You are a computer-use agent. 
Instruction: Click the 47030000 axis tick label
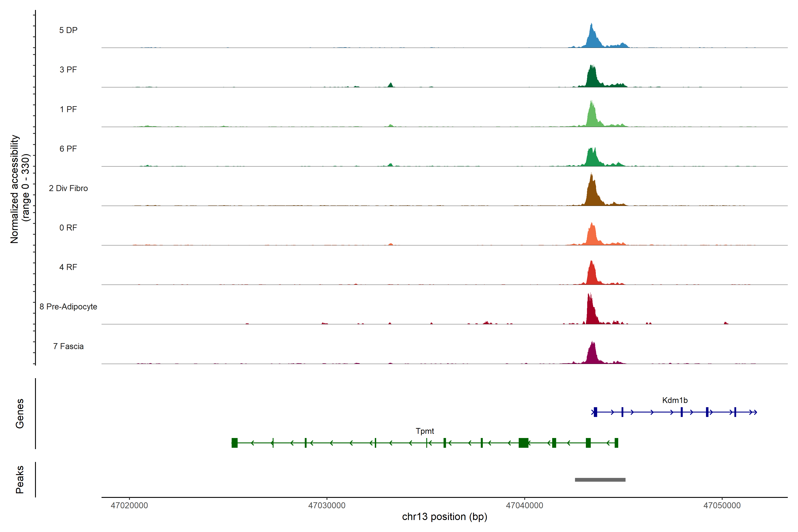pos(327,505)
